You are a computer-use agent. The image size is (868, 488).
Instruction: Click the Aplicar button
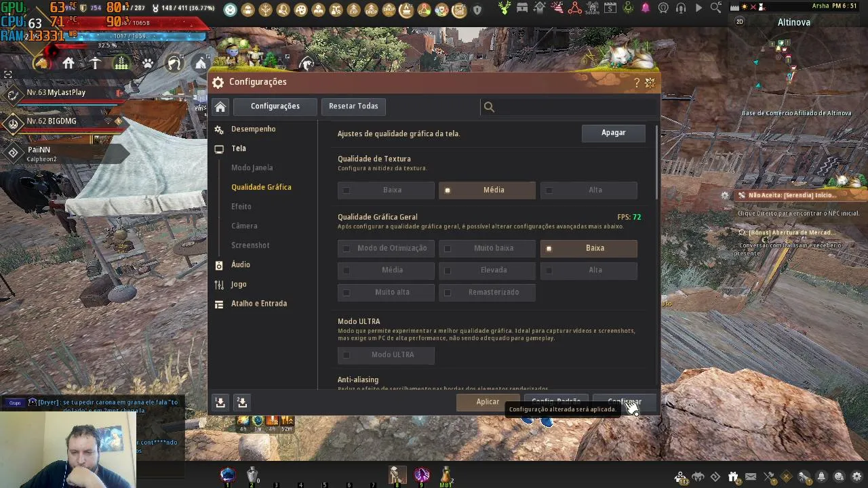click(x=488, y=403)
